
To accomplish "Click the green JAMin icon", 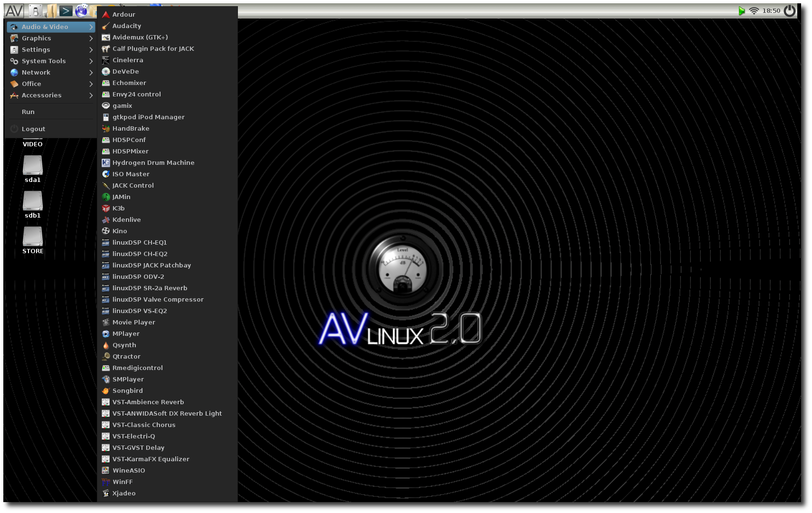I will point(106,197).
